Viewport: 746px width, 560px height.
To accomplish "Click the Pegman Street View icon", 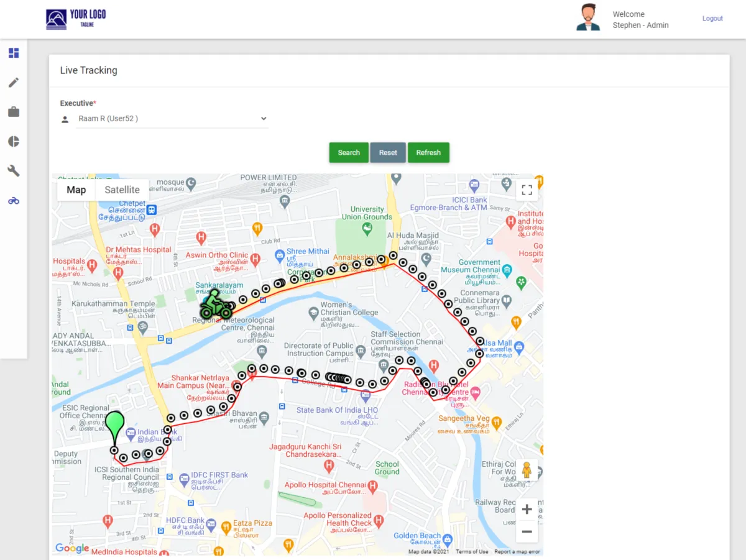I will point(527,470).
